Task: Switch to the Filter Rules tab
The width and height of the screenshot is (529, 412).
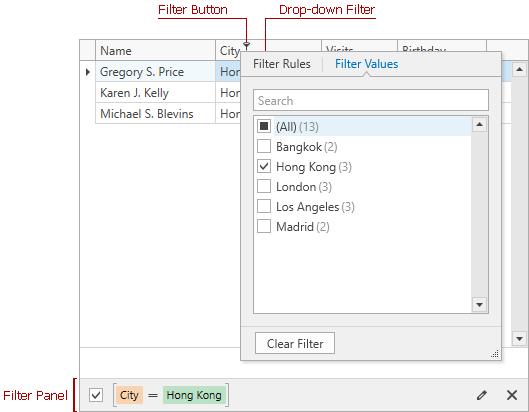Action: coord(282,64)
